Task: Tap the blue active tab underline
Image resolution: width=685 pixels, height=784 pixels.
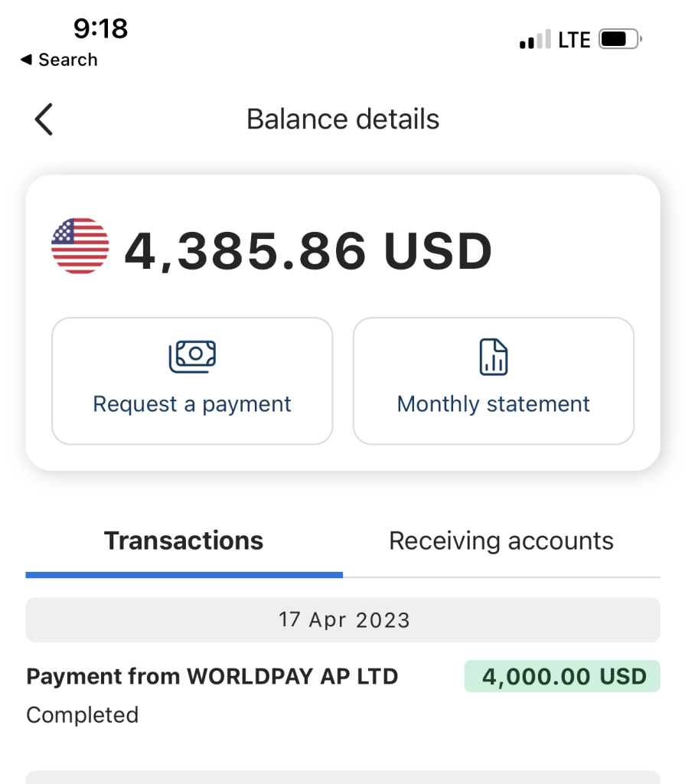Action: (184, 574)
